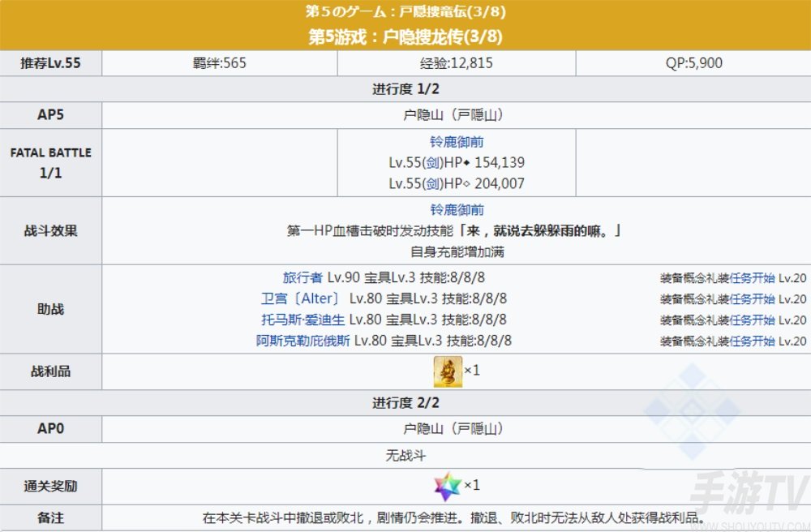This screenshot has width=811, height=532.
Task: Open 铃鹿御前 link in 战斗效果 row
Action: click(x=457, y=209)
